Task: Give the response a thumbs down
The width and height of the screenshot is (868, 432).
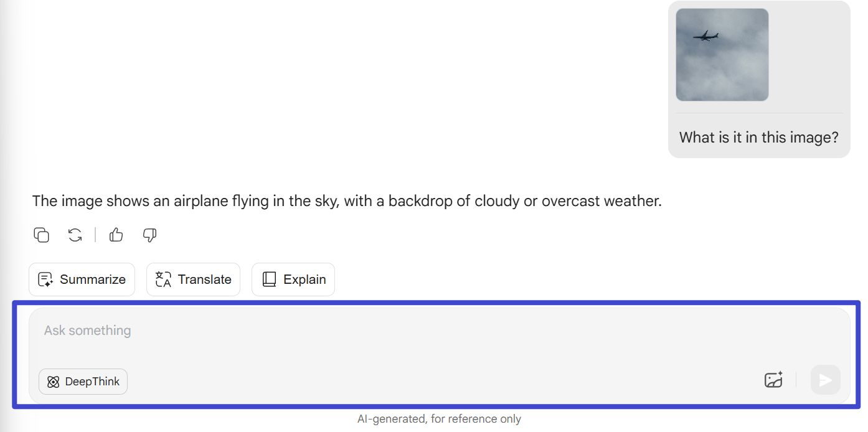Action: 149,235
